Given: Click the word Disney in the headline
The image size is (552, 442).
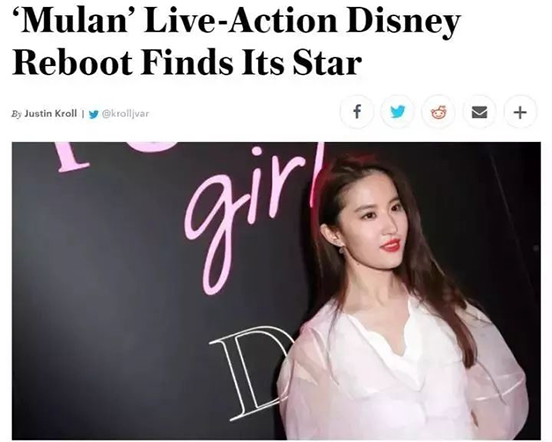Looking at the screenshot, I should (404, 22).
